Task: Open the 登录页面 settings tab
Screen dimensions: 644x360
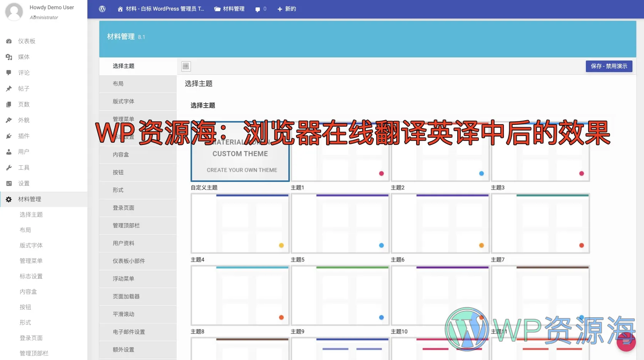Action: coord(124,208)
